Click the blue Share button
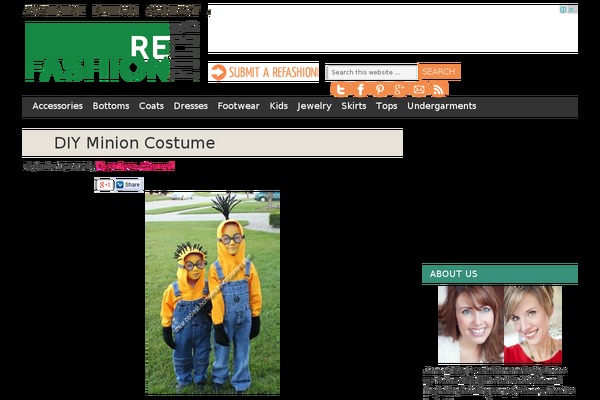 (129, 185)
